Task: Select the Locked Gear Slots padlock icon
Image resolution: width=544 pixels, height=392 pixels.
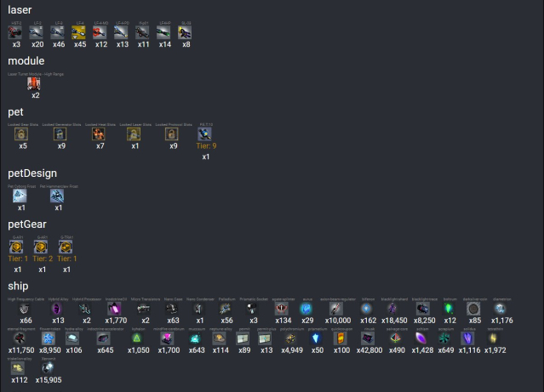Action: click(22, 134)
